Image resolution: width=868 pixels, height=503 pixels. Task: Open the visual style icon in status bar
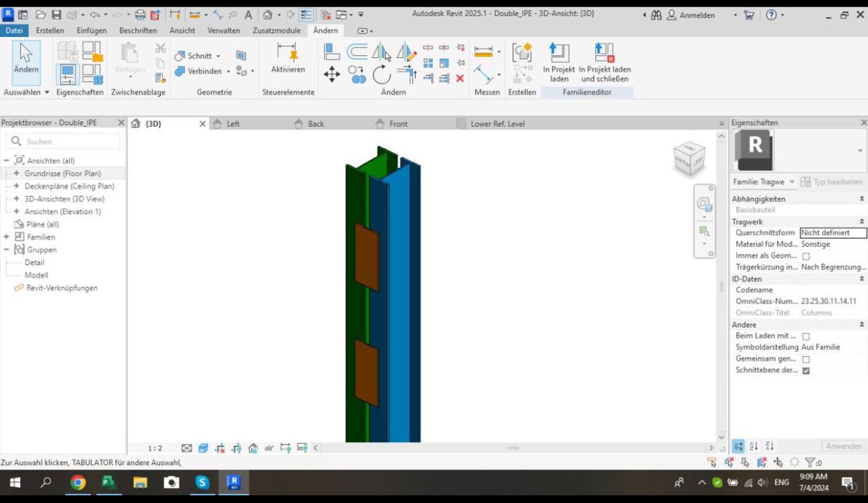pyautogui.click(x=203, y=447)
